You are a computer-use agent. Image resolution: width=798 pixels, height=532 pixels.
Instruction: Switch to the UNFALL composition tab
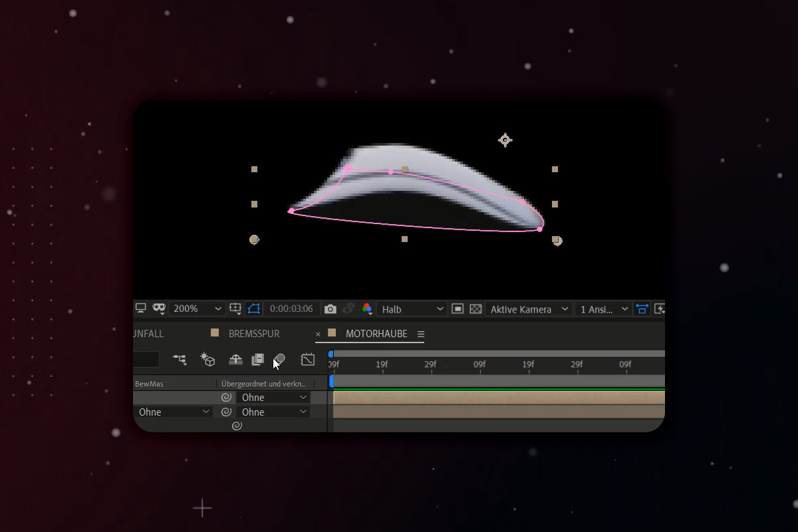[x=148, y=333]
